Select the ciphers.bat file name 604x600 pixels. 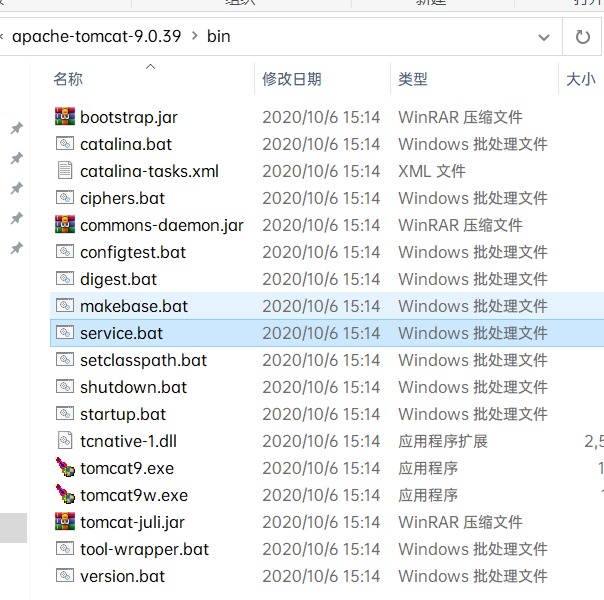tap(122, 199)
